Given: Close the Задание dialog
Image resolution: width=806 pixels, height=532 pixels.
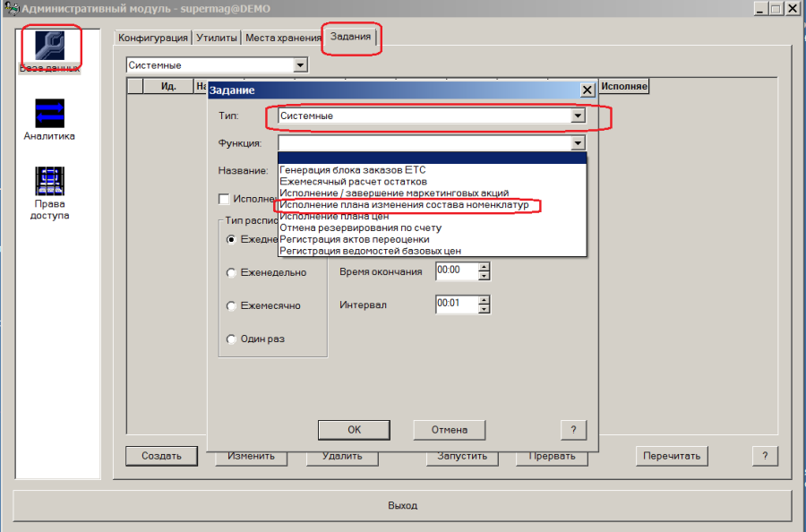Looking at the screenshot, I should tap(587, 90).
